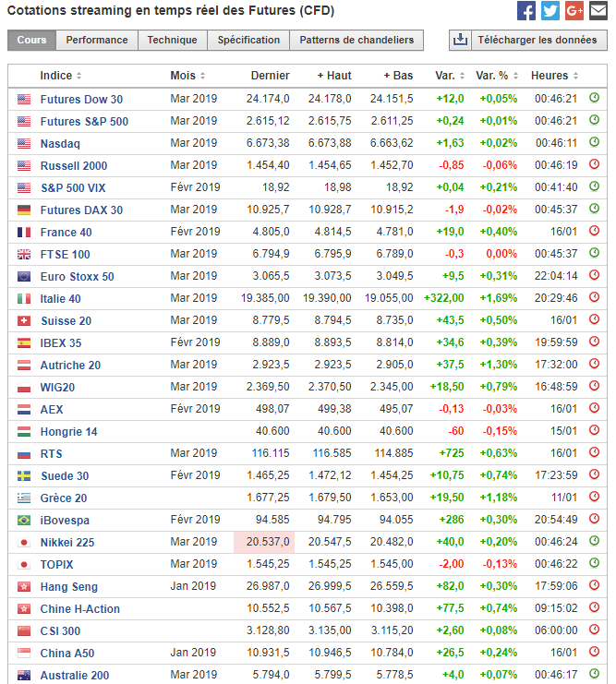616x684 pixels.
Task: Share page via Facebook icon
Action: coord(526,10)
